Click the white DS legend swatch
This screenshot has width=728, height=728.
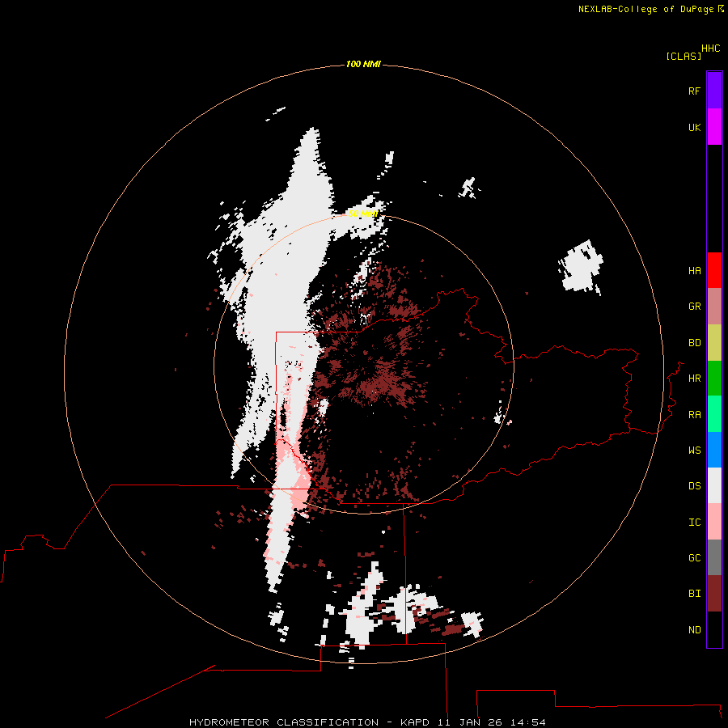click(714, 485)
